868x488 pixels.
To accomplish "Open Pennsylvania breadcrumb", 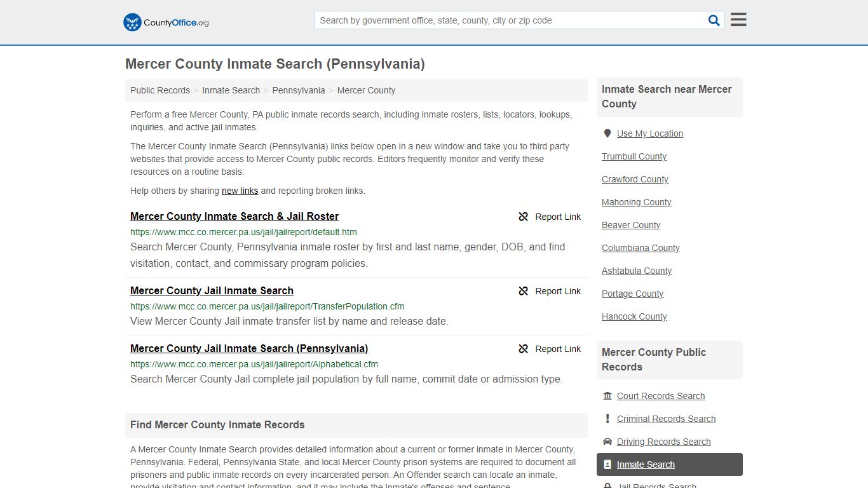I will click(x=299, y=90).
